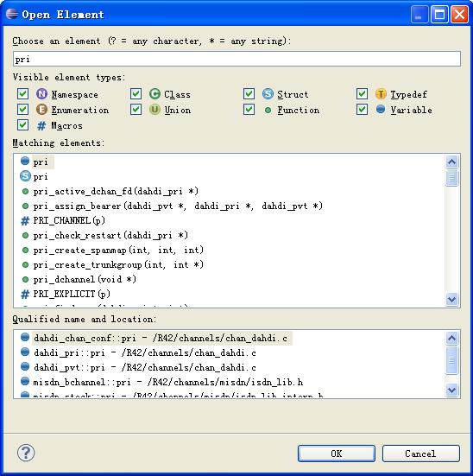Click the Union U icon
Screen dimensions: 473x476
coord(155,110)
